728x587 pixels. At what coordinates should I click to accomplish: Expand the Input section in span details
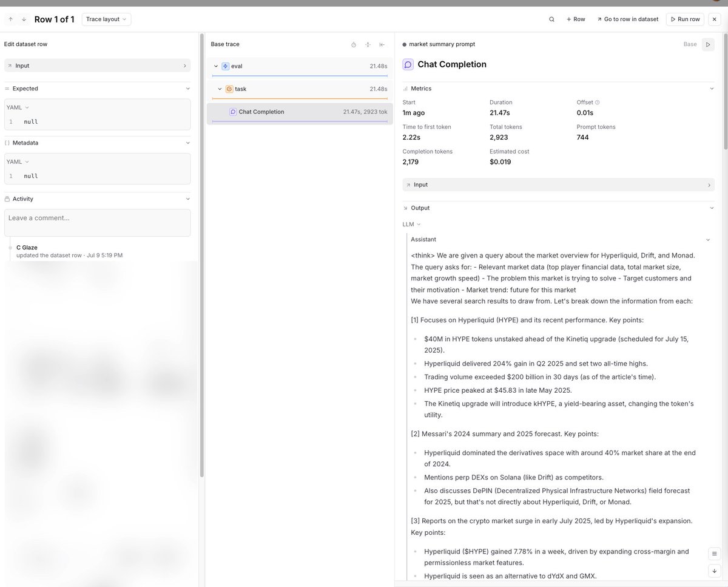tap(559, 185)
